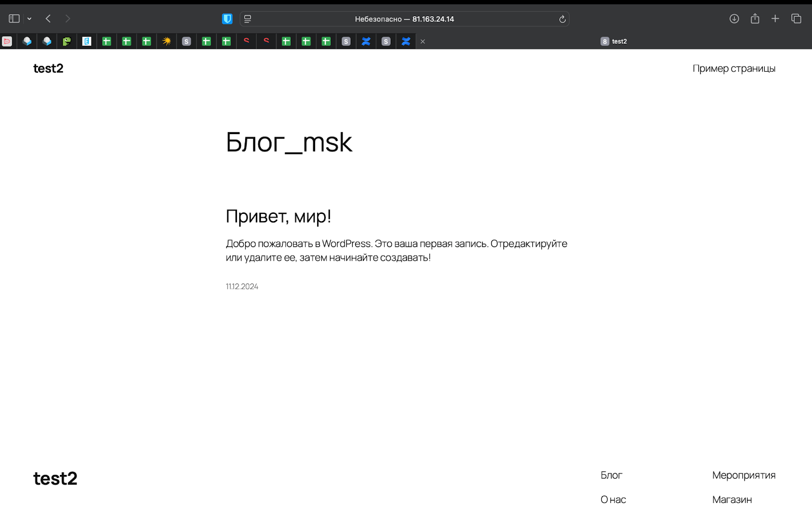Click the Добро пожаловать в WordPress paragraph
Screen dimensions: 812x509
[x=396, y=250]
